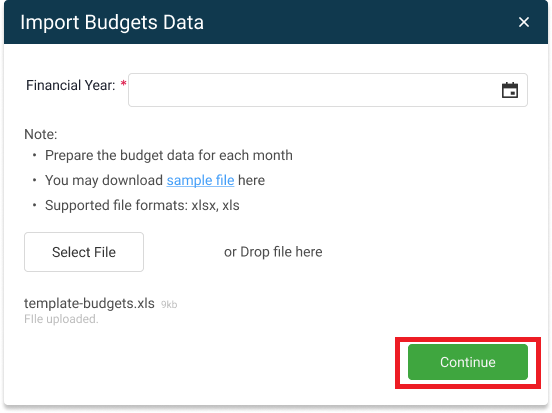Click 'Prepare the budget data for each month'

169,155
